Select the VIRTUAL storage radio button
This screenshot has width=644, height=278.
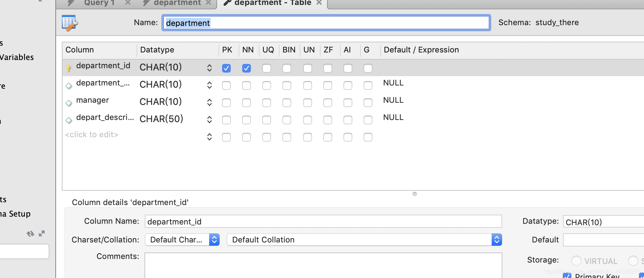pyautogui.click(x=576, y=261)
